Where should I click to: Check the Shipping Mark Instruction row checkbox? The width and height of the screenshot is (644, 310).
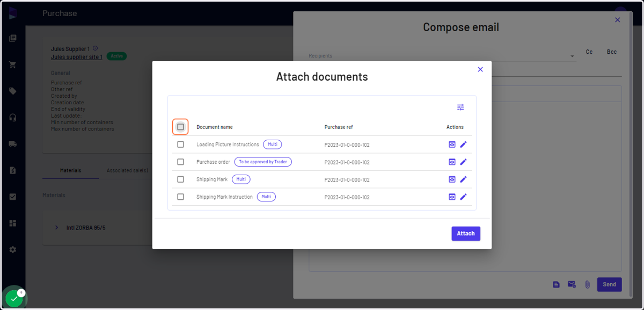pos(180,197)
